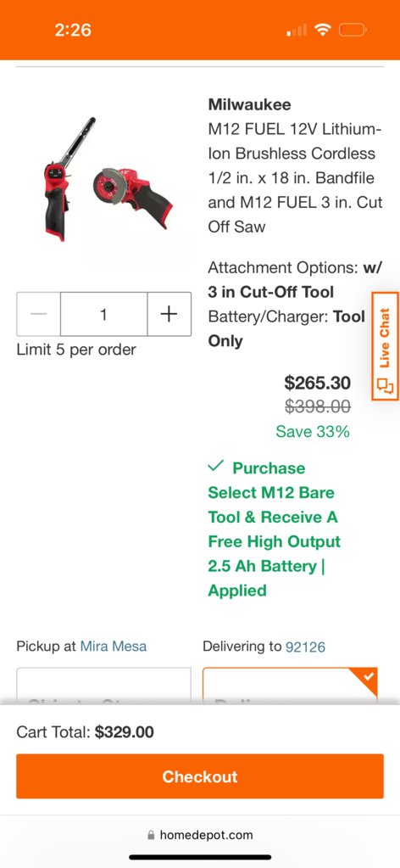Tap the Wi-Fi status icon
Image resolution: width=400 pixels, height=868 pixels.
tap(322, 30)
